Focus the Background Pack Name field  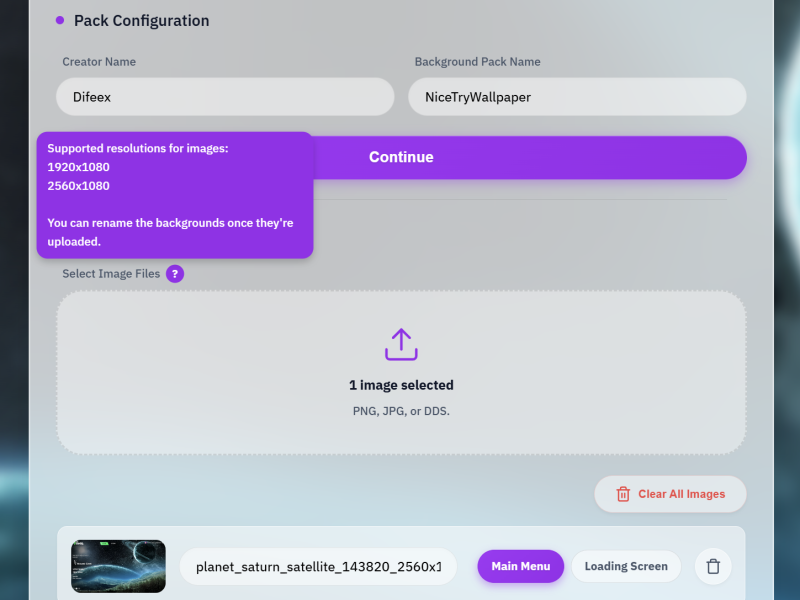[577, 97]
